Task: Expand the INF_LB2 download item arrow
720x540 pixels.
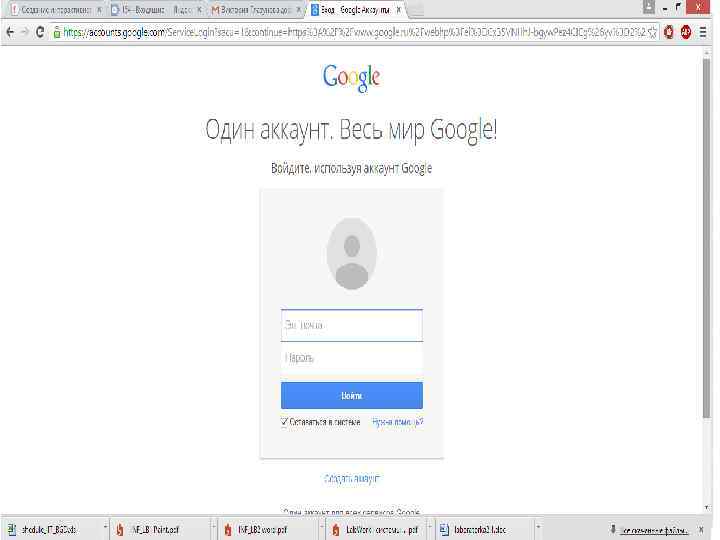Action: pyautogui.click(x=321, y=527)
